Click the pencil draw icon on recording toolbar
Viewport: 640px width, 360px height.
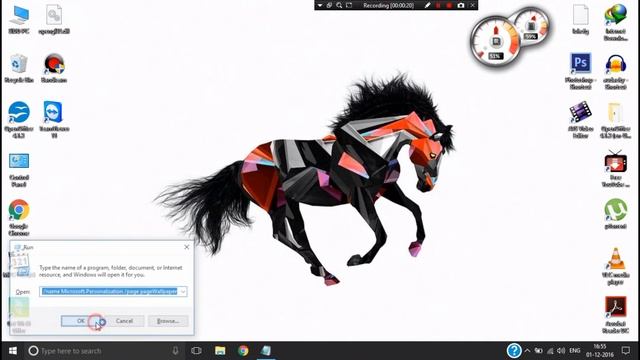[x=427, y=5]
